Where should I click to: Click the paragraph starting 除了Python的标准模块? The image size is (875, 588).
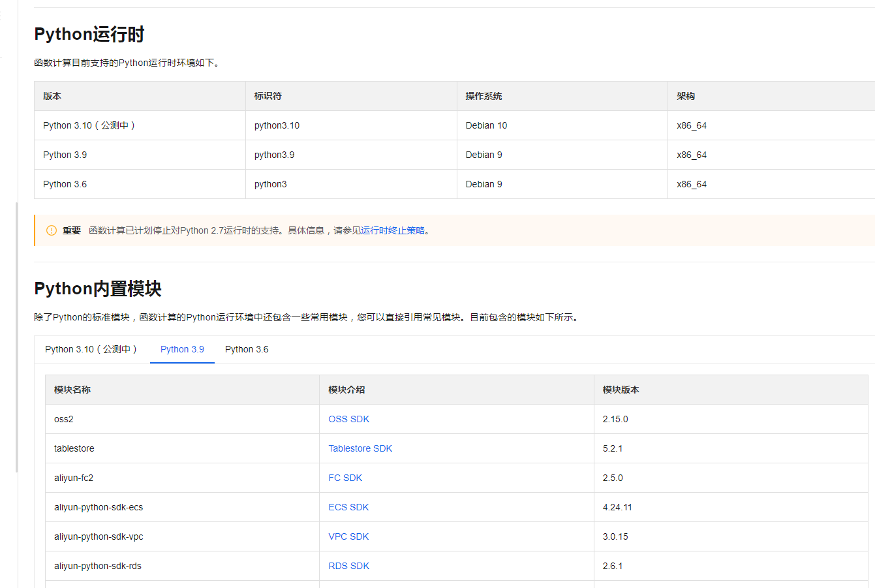click(307, 317)
